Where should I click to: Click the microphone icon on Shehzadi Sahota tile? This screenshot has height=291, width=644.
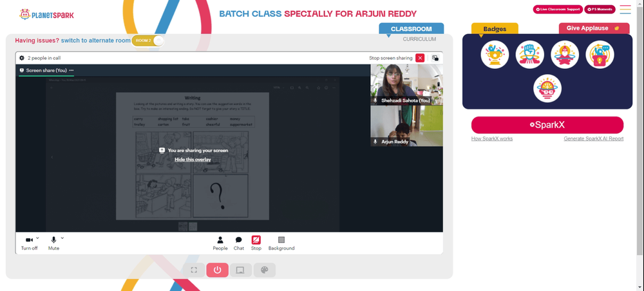coord(375,100)
